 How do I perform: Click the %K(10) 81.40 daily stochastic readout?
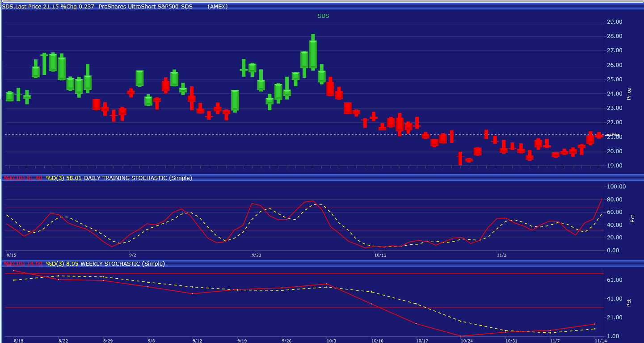click(x=23, y=178)
